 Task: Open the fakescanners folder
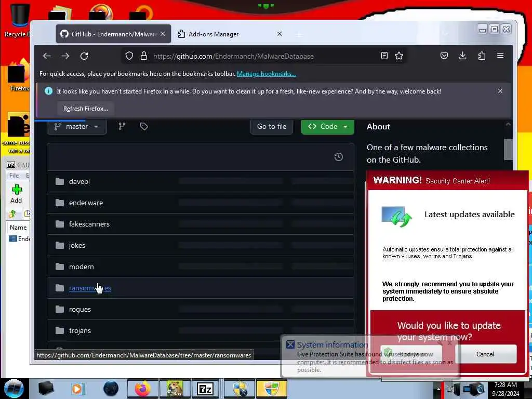(89, 224)
